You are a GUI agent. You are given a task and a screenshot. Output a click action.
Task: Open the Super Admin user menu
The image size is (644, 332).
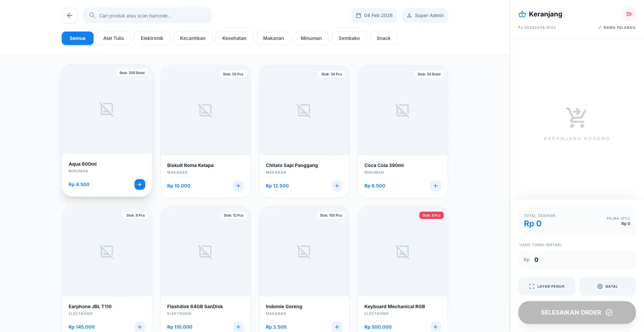[x=425, y=15]
